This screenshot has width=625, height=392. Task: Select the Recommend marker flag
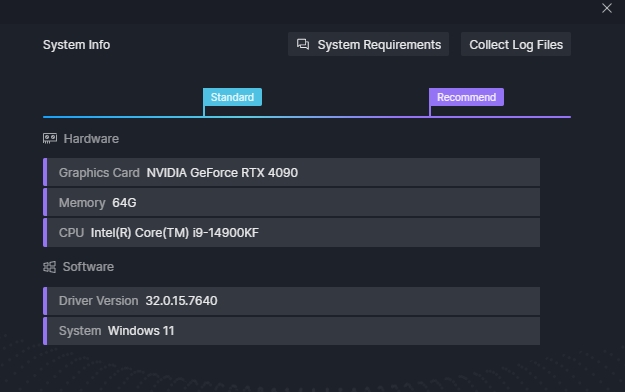coord(466,97)
